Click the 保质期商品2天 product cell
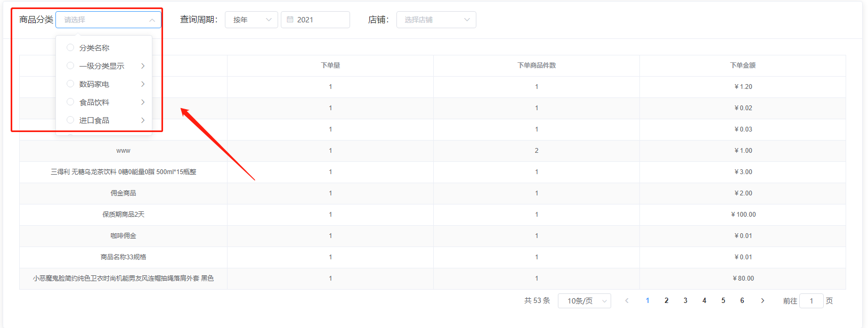This screenshot has width=868, height=328. [123, 215]
